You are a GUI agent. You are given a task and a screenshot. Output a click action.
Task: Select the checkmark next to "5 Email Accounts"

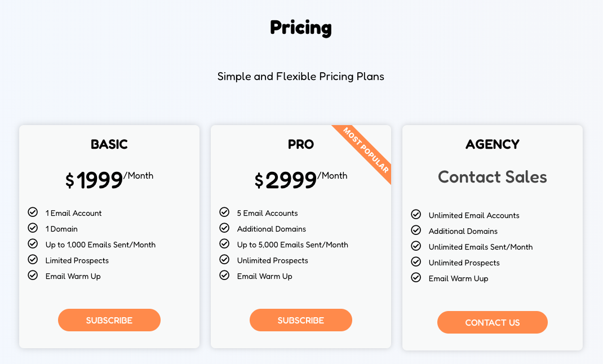[224, 212]
